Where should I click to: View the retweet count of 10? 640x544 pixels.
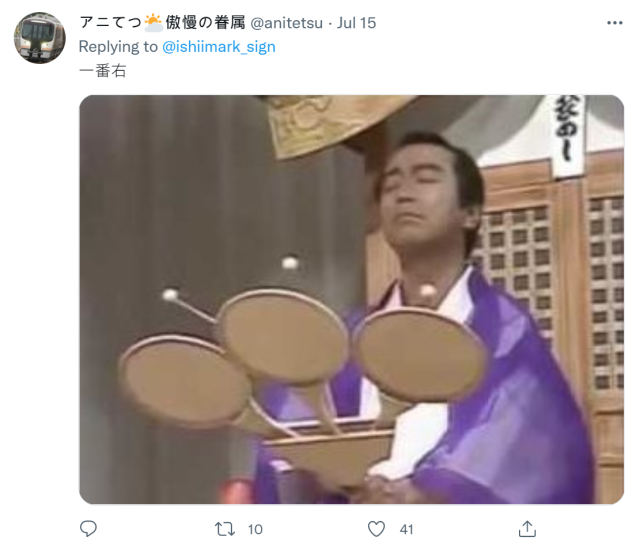(255, 529)
